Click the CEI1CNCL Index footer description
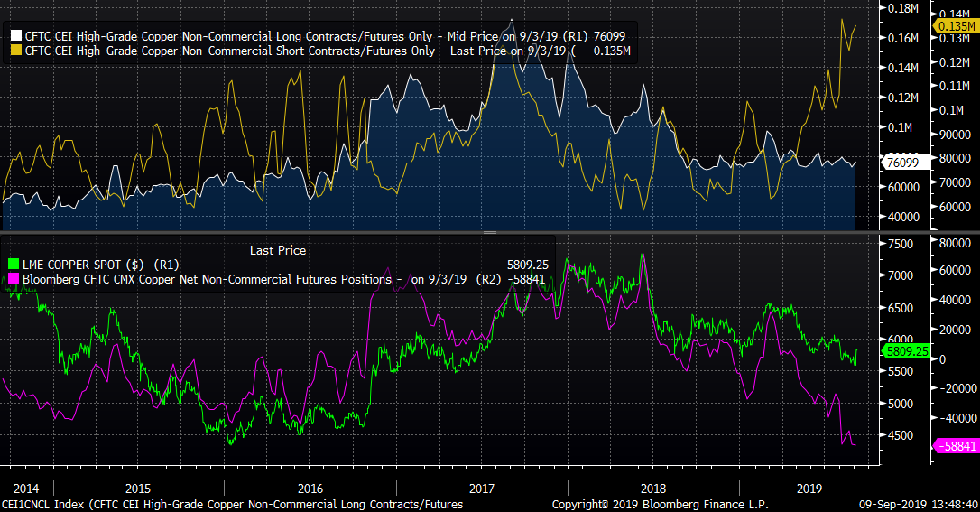The width and height of the screenshot is (980, 512). pos(233,505)
